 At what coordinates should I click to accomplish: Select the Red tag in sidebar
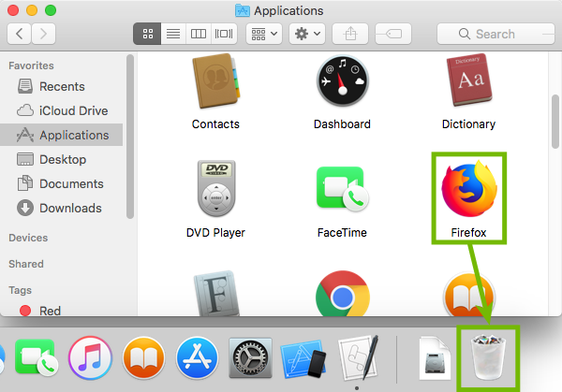[x=61, y=311]
